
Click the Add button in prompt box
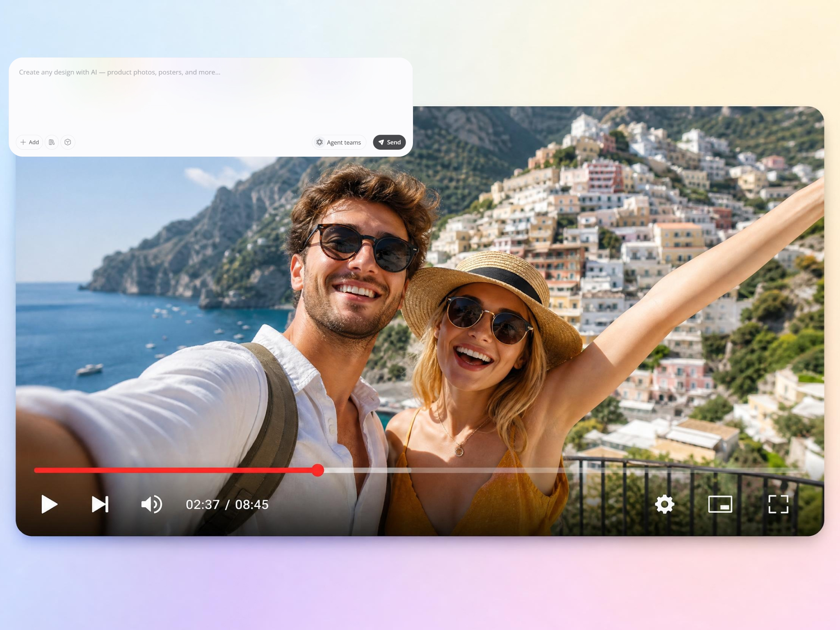pos(30,142)
